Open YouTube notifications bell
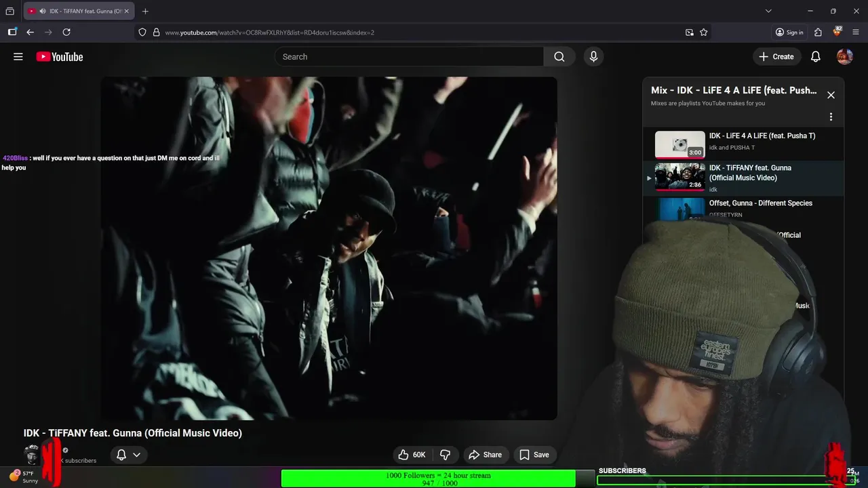This screenshot has height=488, width=868. click(816, 57)
